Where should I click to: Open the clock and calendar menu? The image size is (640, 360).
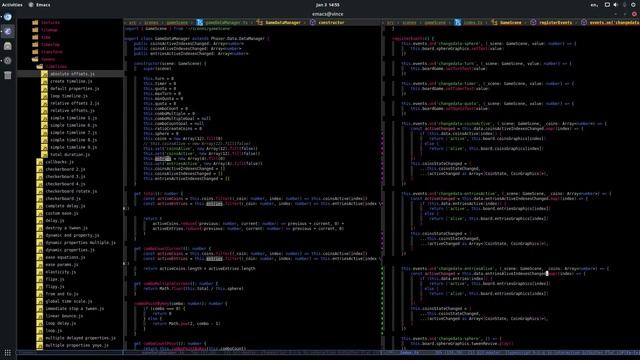tap(327, 5)
